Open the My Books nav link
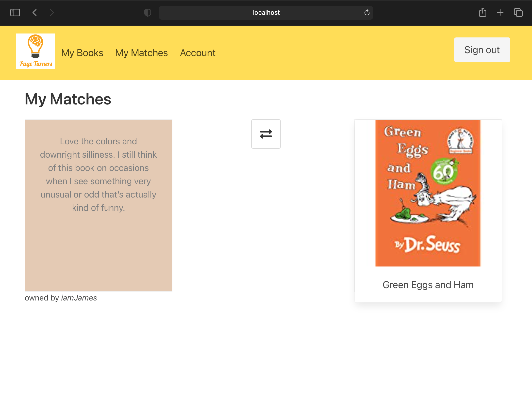Screen dimensions: 532x399 pyautogui.click(x=82, y=53)
